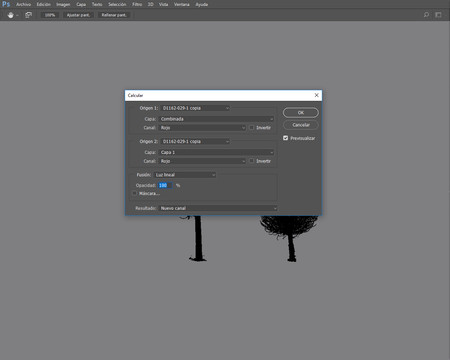Screen dimensions: 450x360
Task: Click the Cancelar button
Action: tap(301, 125)
